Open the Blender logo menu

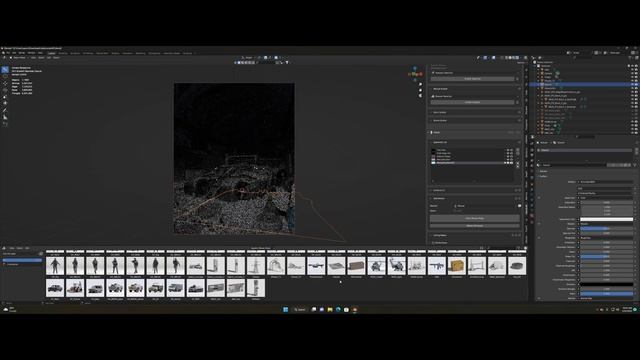click(x=3, y=53)
